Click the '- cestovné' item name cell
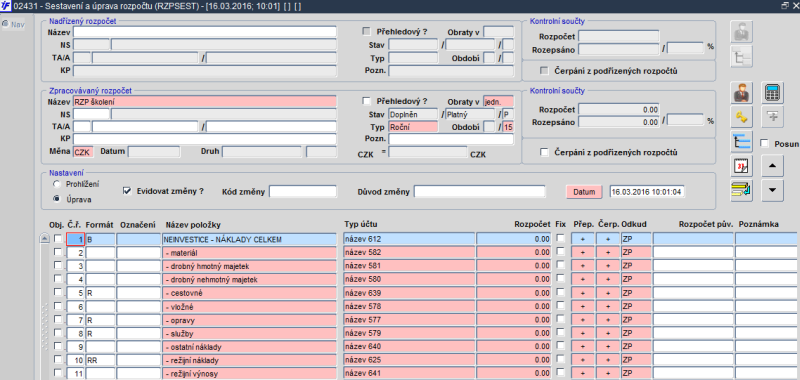The width and height of the screenshot is (800, 380). [249, 293]
